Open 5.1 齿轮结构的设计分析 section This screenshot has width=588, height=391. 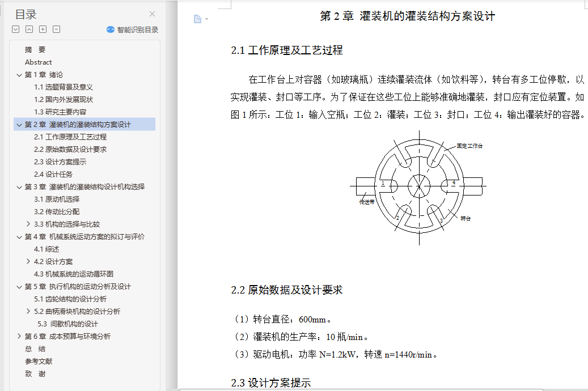[x=70, y=299]
